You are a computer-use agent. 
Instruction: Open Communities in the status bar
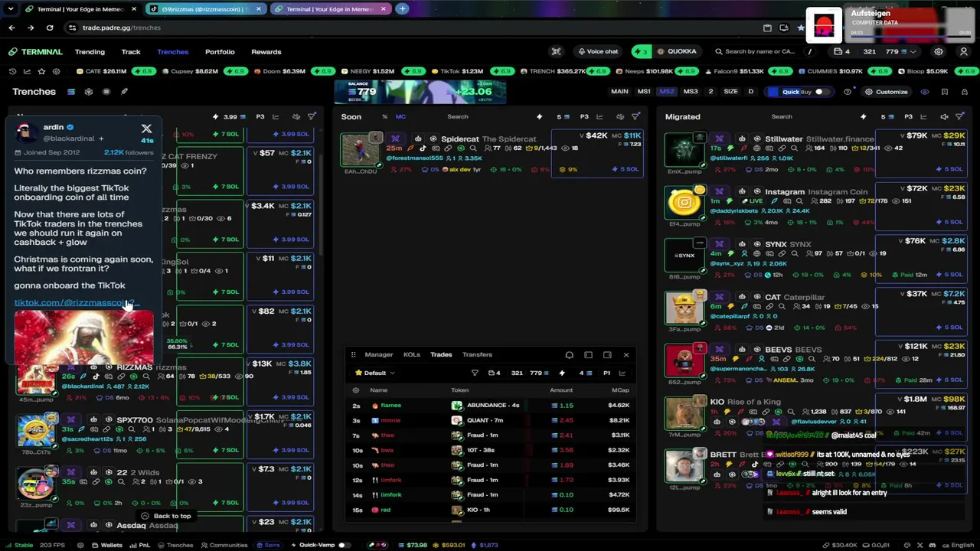(x=224, y=545)
